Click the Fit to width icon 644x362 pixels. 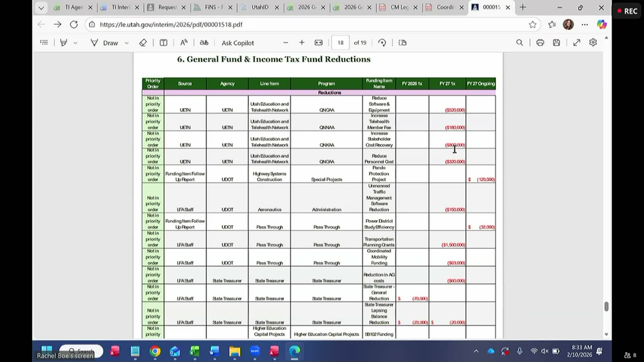point(318,43)
